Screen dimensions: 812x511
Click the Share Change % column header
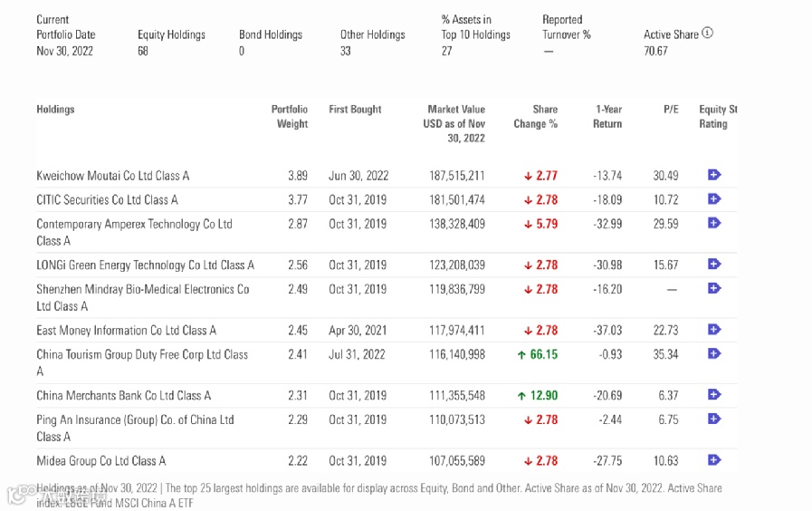tap(536, 117)
